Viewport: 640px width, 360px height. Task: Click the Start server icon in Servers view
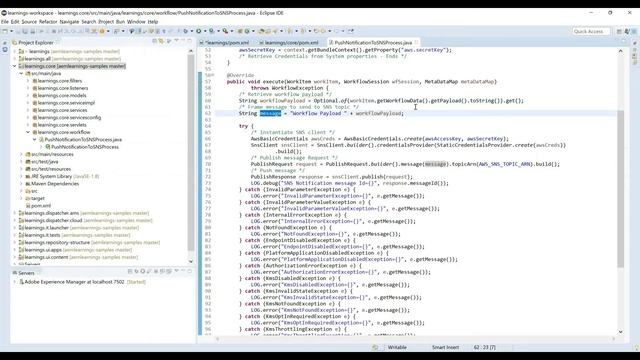[142, 271]
